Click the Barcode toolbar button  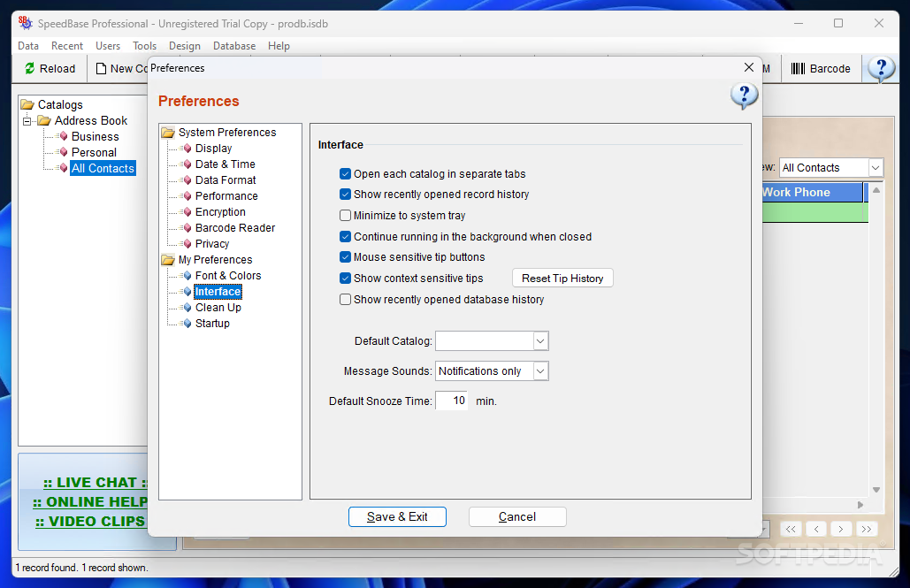tap(821, 68)
